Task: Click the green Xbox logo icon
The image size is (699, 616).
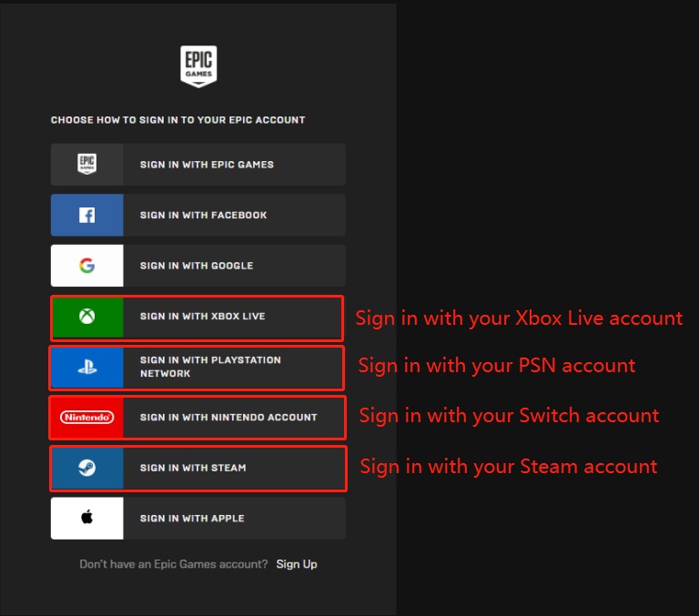Action: pyautogui.click(x=87, y=317)
